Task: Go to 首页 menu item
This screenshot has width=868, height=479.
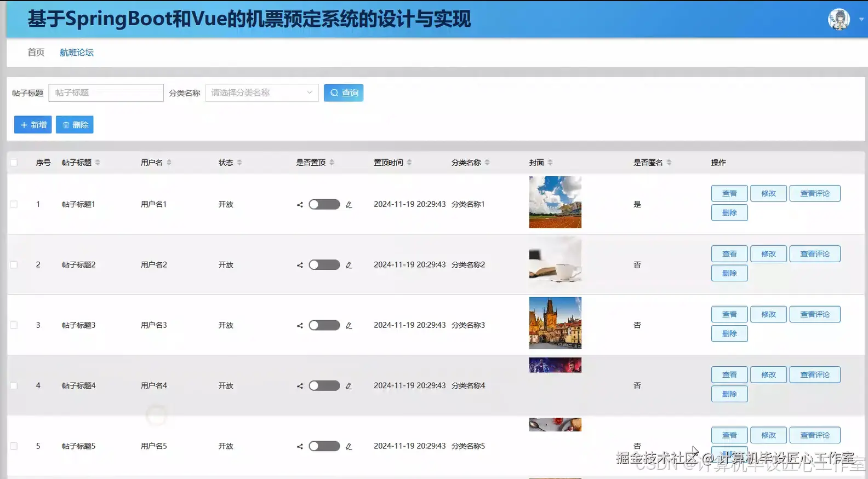Action: click(36, 53)
